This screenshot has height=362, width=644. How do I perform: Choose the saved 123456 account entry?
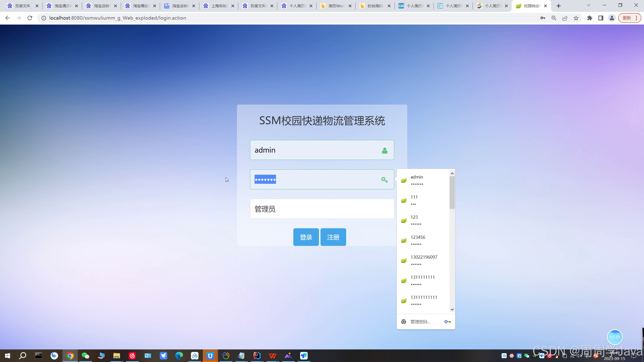(x=418, y=240)
